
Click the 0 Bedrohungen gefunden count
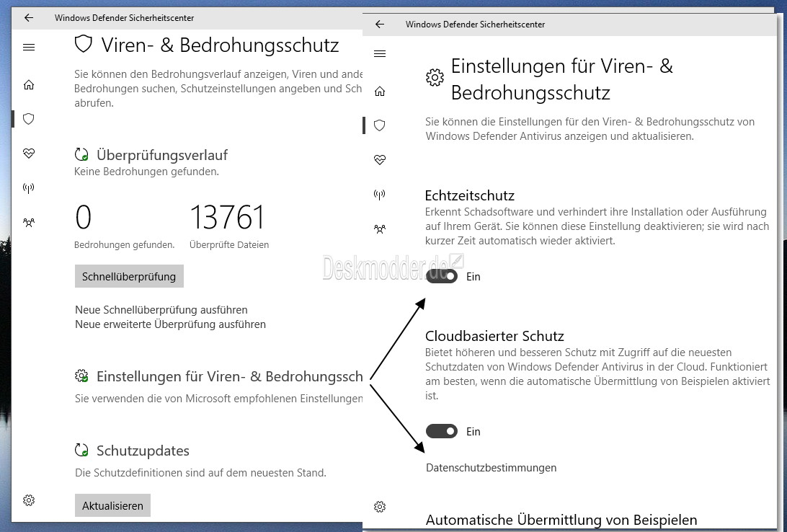[84, 218]
